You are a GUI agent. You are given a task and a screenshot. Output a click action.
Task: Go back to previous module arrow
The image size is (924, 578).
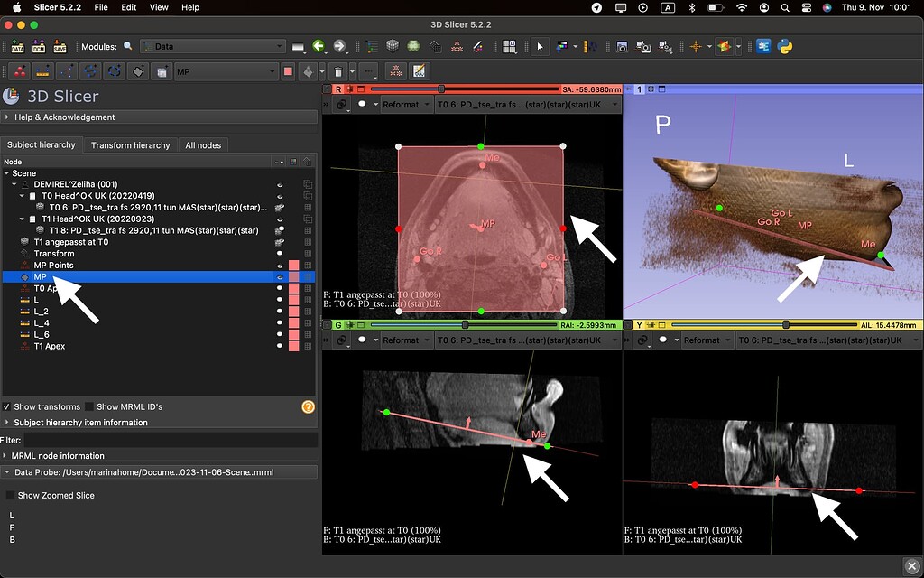(319, 46)
